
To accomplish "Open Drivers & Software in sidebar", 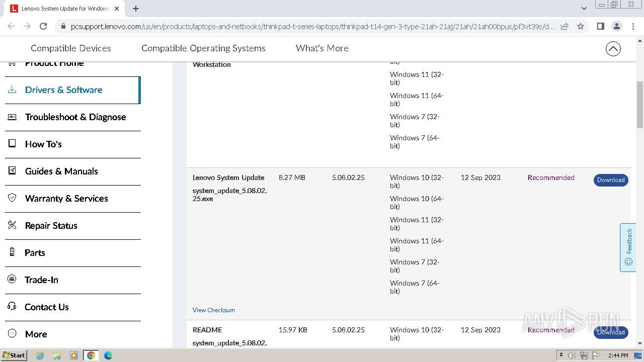I will click(x=72, y=90).
